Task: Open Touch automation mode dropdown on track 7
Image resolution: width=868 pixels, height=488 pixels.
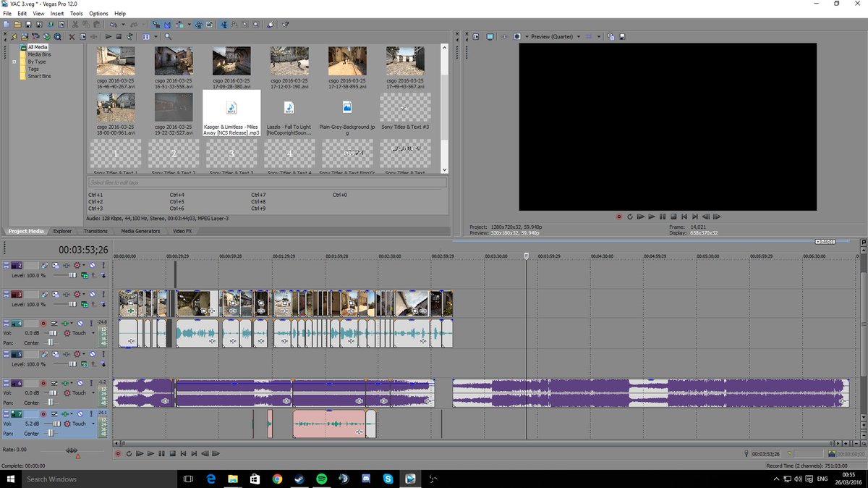Action: point(93,424)
